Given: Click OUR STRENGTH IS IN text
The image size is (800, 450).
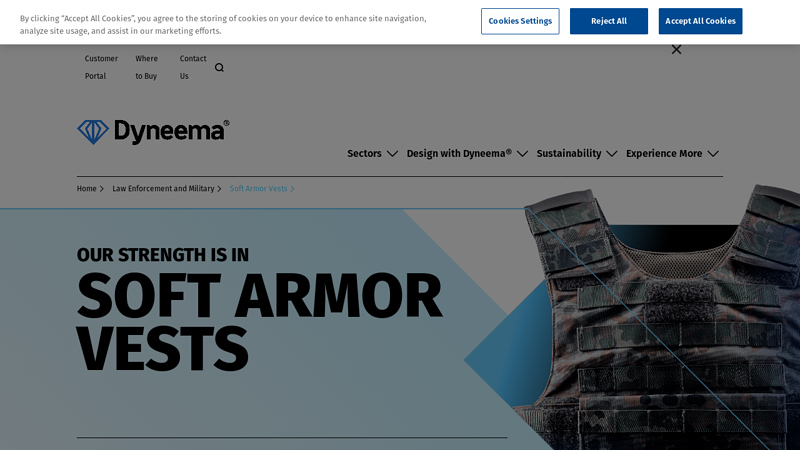Looking at the screenshot, I should tap(163, 255).
